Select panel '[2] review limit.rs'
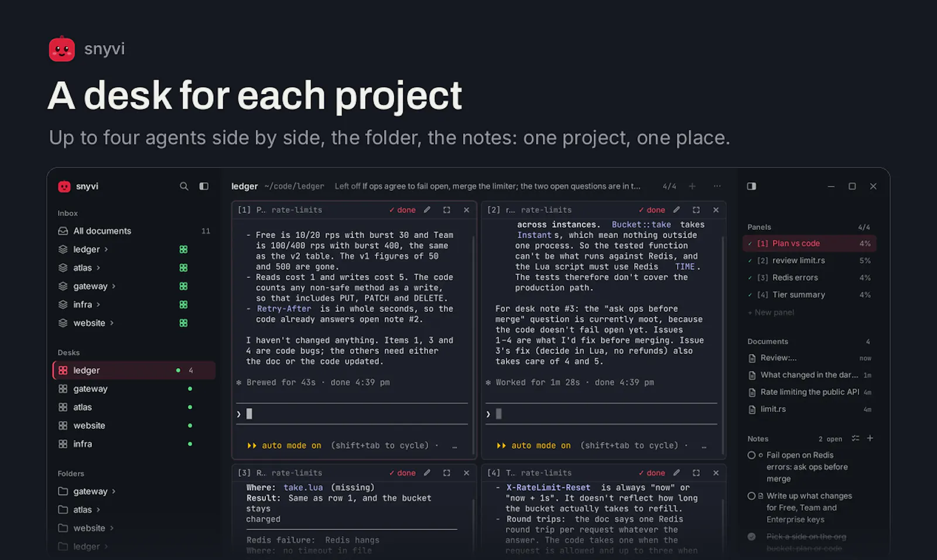The image size is (937, 560). [x=809, y=260]
